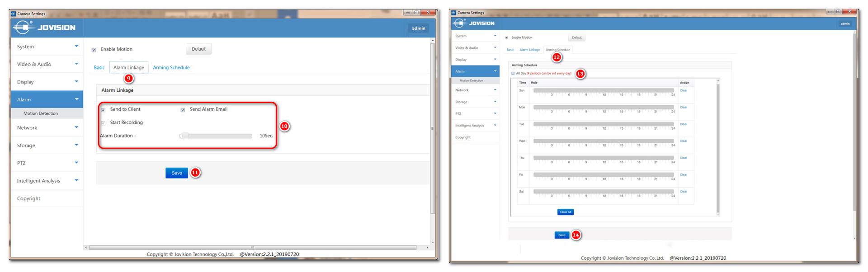
Task: Expand the Storage section in the right window
Action: [475, 102]
